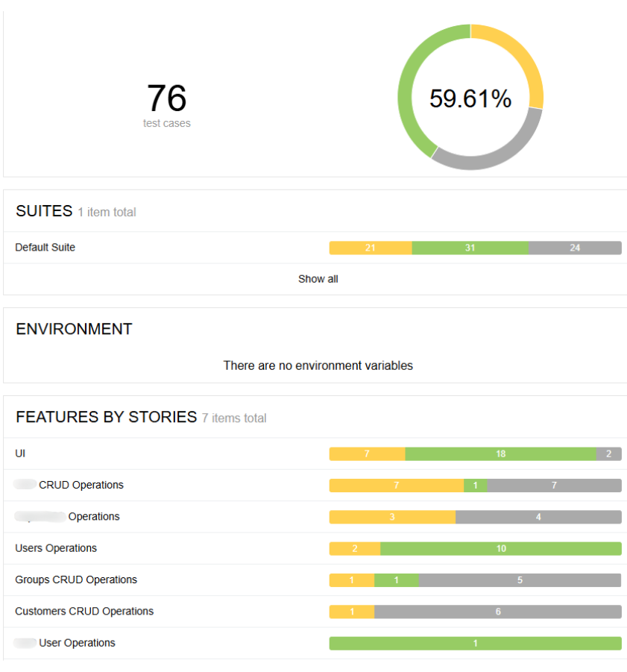Select gray 2 segment in UI bar
Viewport: 627px width, 672px height.
[x=608, y=453]
